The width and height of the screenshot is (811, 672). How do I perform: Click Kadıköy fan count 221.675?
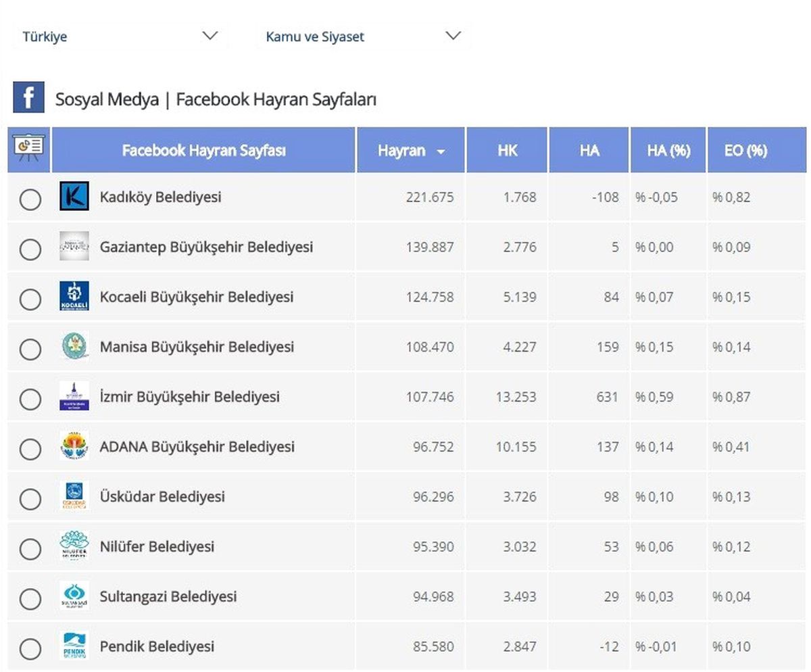(430, 197)
